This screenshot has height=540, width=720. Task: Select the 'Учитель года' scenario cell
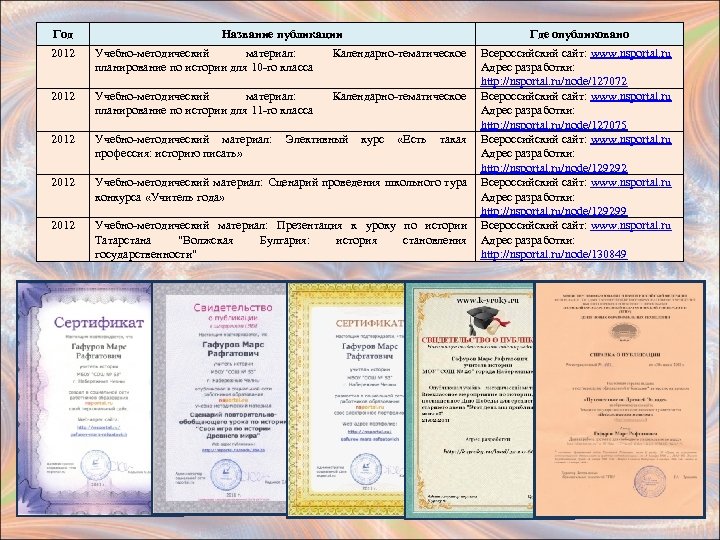coord(282,196)
